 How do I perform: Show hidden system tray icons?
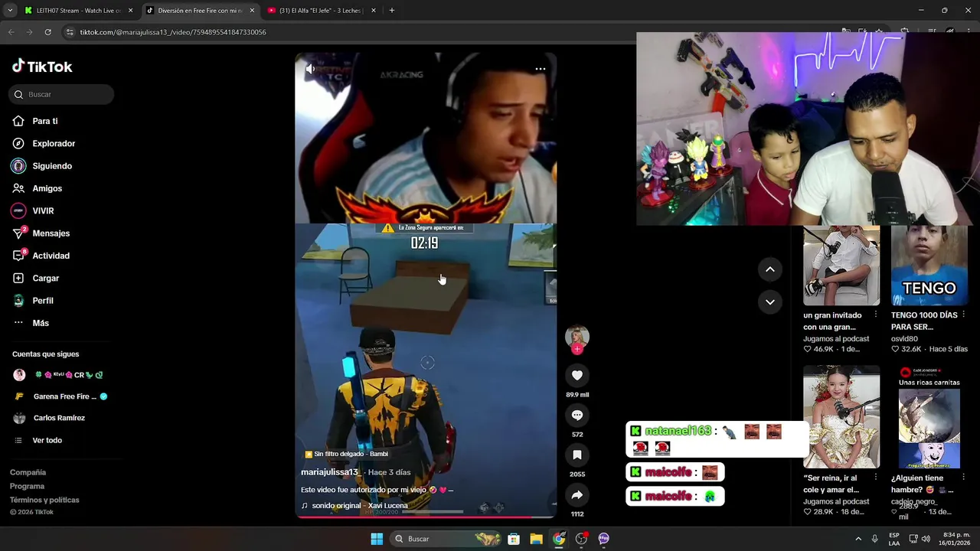858,539
